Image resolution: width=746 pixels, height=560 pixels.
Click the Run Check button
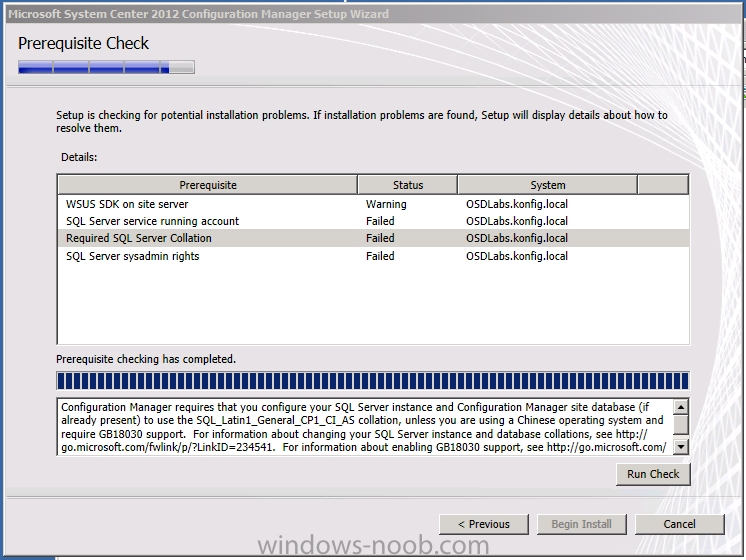click(x=653, y=474)
